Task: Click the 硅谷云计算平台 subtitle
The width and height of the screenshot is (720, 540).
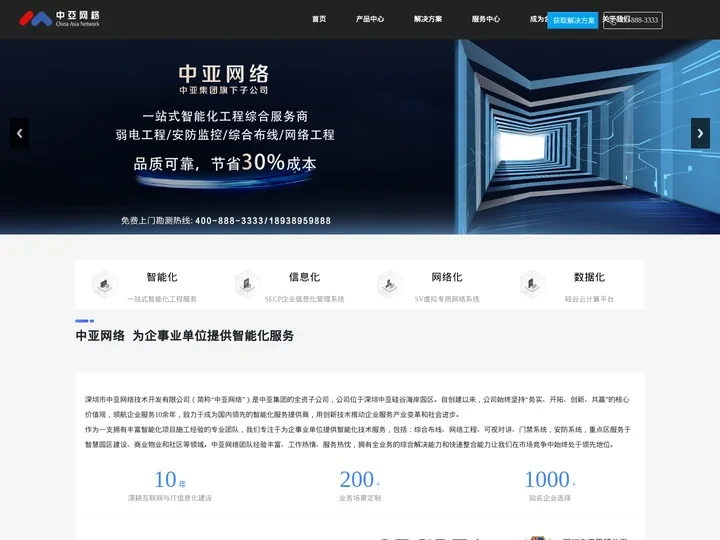Action: click(589, 299)
